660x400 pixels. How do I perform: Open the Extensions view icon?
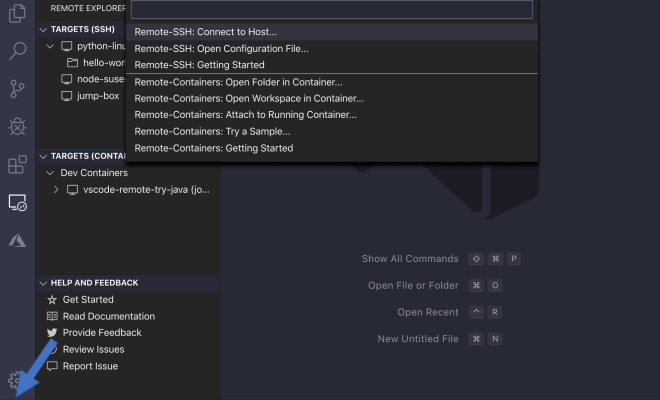[x=17, y=164]
